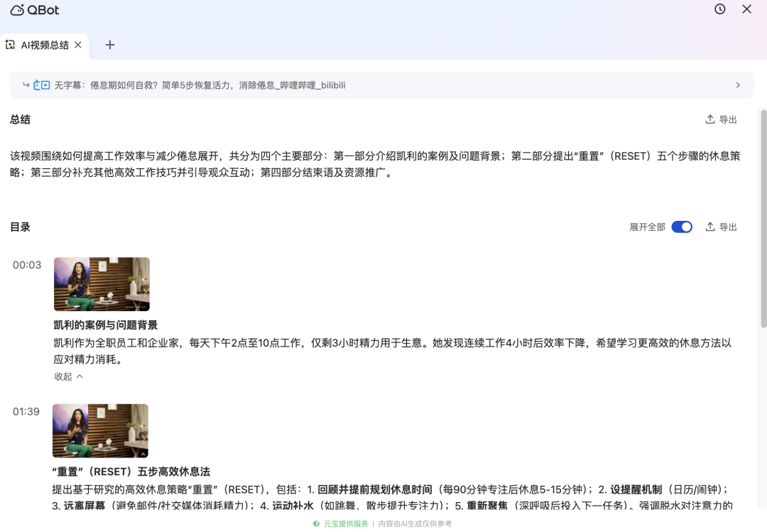Click the 展开全部 label
Image resolution: width=767 pixels, height=532 pixels.
coord(647,227)
